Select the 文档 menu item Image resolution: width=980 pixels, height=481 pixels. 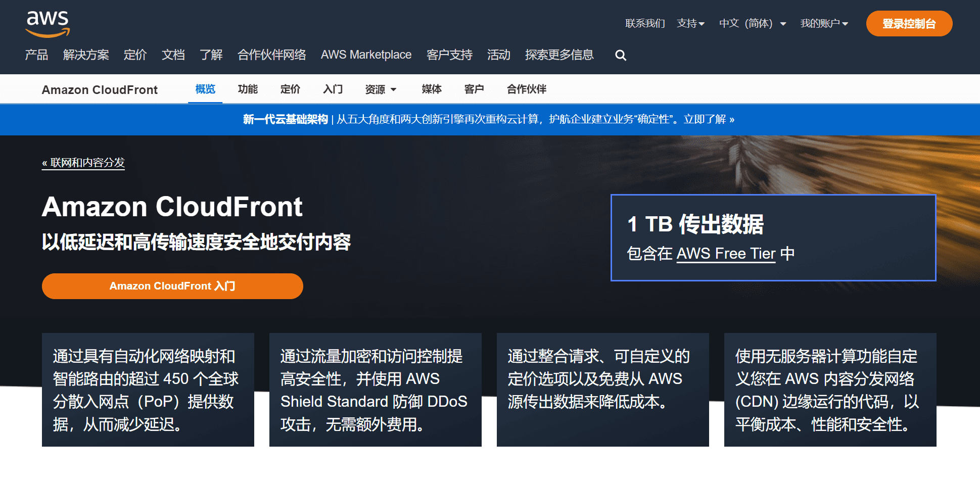[x=173, y=55]
